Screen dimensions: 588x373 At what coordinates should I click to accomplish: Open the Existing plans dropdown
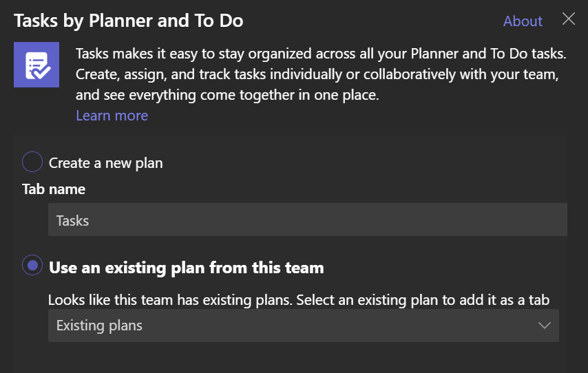tap(304, 326)
